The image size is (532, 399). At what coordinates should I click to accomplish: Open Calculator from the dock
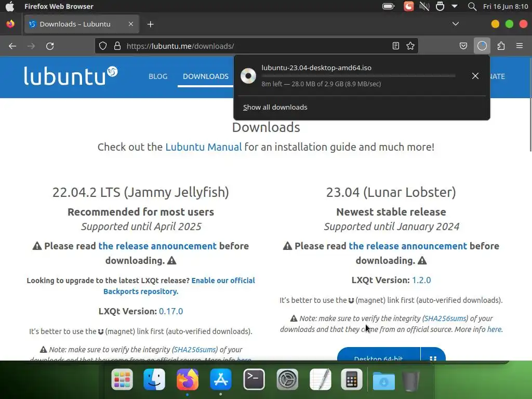pyautogui.click(x=352, y=379)
